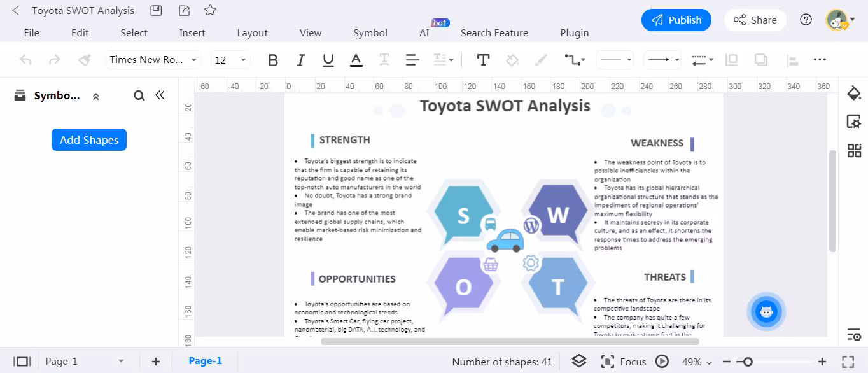Collapse the left symbol panel
Screen dimensions: 868x373
pyautogui.click(x=160, y=95)
